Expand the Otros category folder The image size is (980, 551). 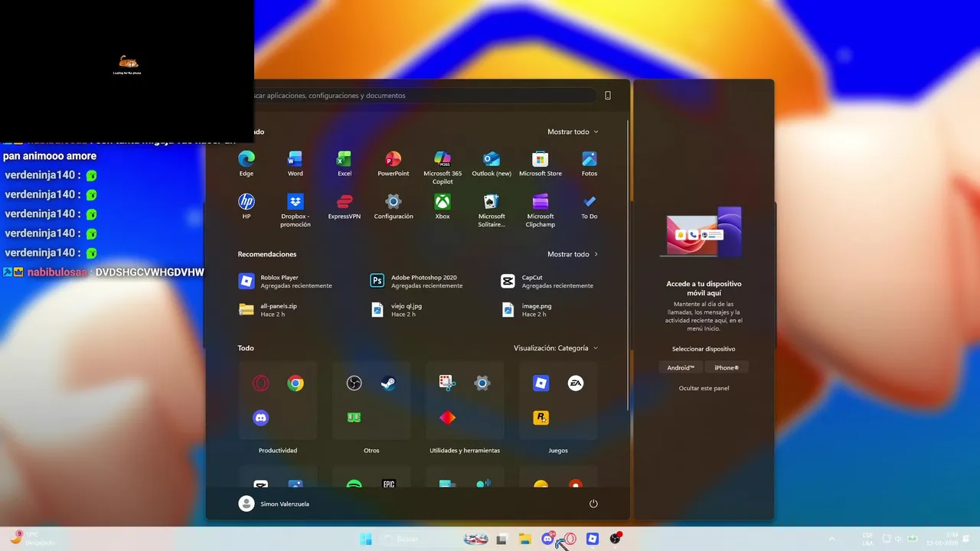click(371, 401)
